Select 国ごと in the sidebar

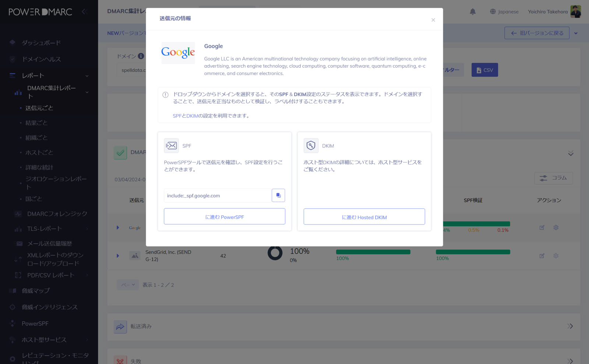[33, 199]
